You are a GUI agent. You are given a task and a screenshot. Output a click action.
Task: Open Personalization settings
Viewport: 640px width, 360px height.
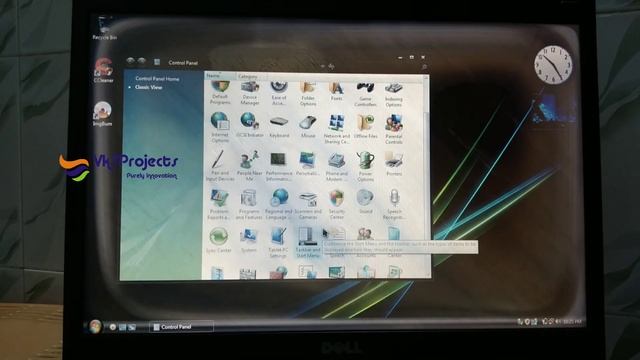click(x=307, y=164)
